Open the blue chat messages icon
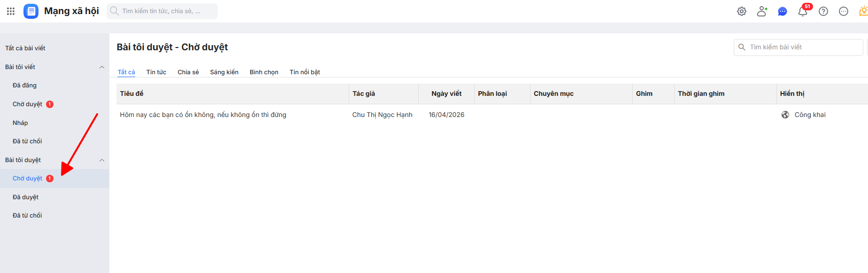Viewport: 868px width, 273px height. 782,11
